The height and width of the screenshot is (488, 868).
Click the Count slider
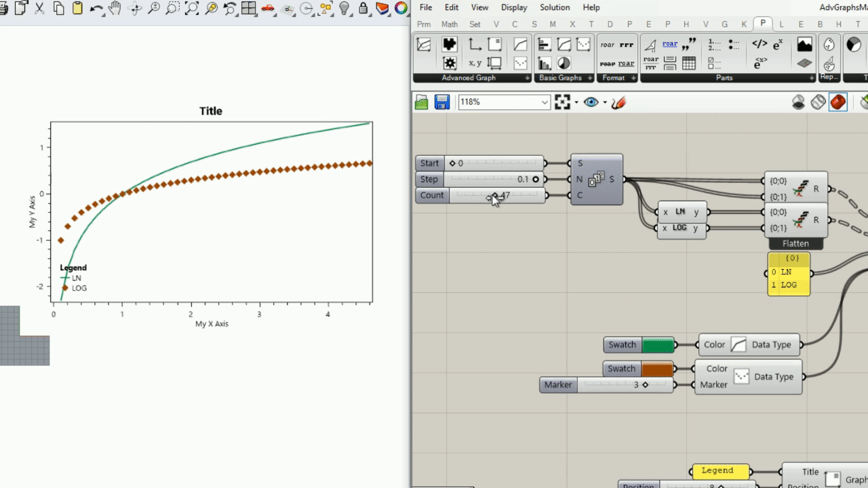(x=480, y=195)
